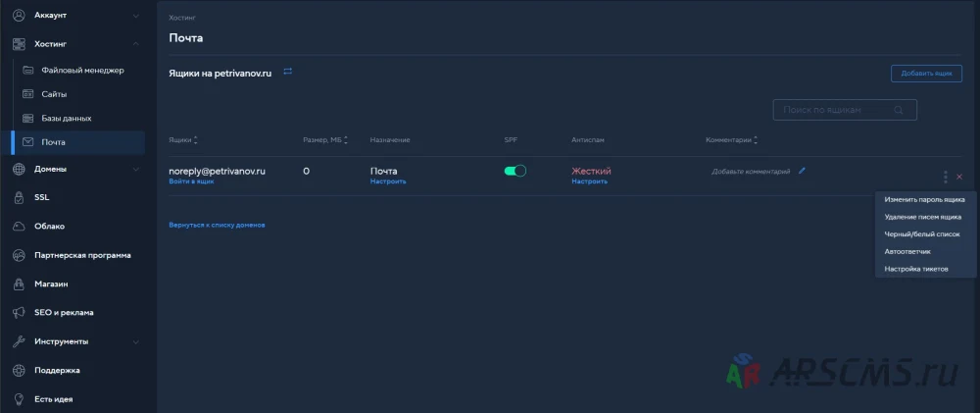This screenshot has width=980, height=413.
Task: Click the search magnifier icon
Action: 899,110
